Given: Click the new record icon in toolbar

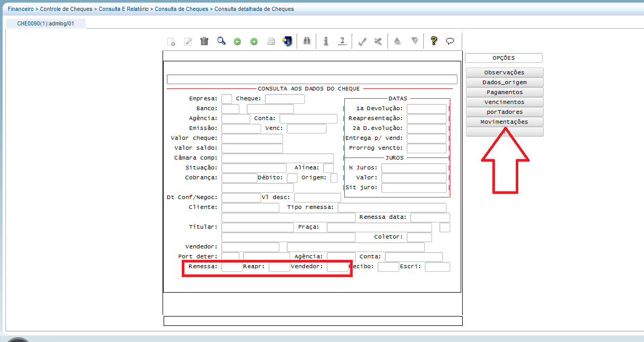Looking at the screenshot, I should (x=171, y=42).
